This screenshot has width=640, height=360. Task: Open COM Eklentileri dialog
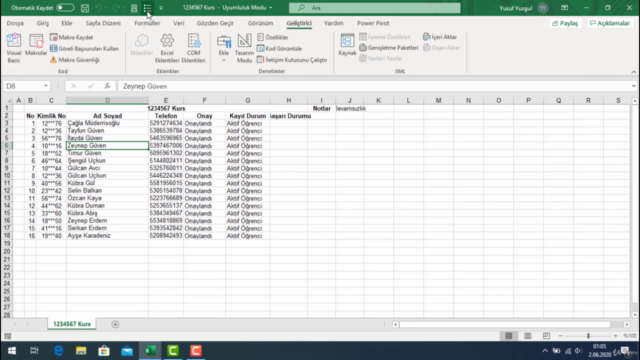click(193, 48)
